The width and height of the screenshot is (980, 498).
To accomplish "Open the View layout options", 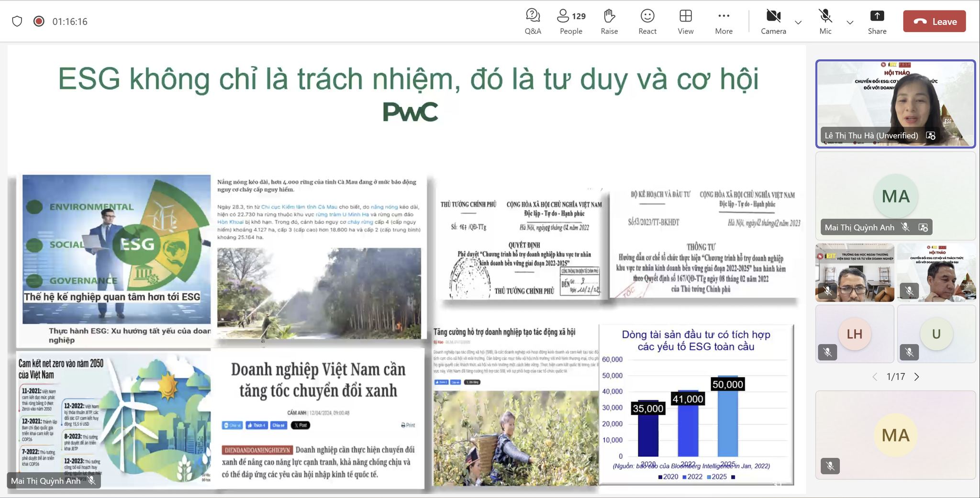I will [x=685, y=22].
